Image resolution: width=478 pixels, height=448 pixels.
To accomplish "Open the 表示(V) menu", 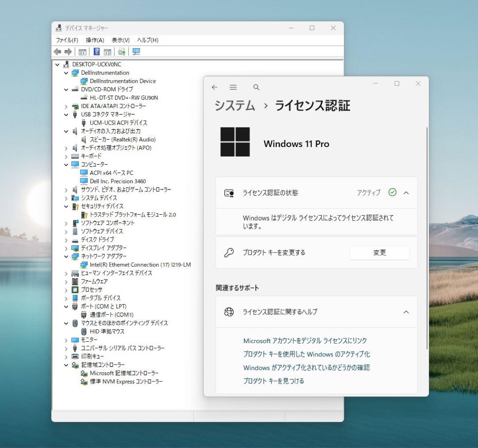I will (120, 40).
